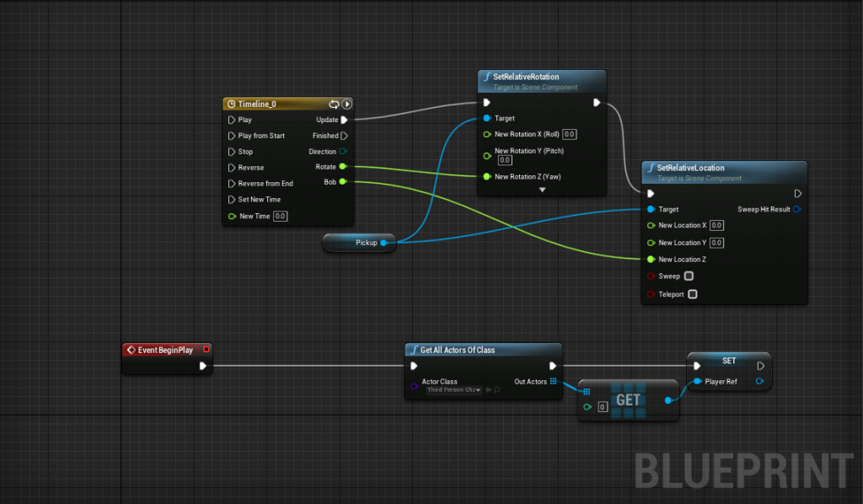Viewport: 863px width, 504px height.
Task: Open the Third Person Character class dropdown
Action: tap(454, 389)
